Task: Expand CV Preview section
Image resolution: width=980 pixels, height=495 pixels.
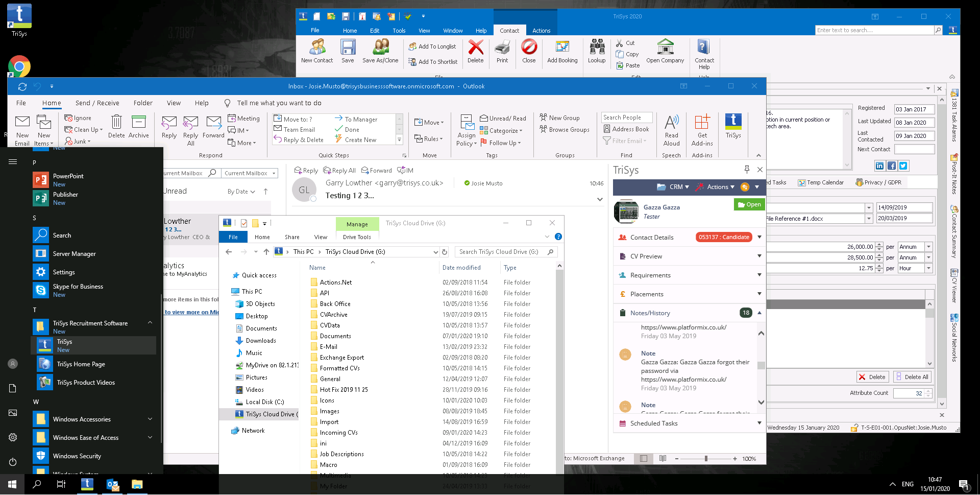Action: click(x=759, y=256)
